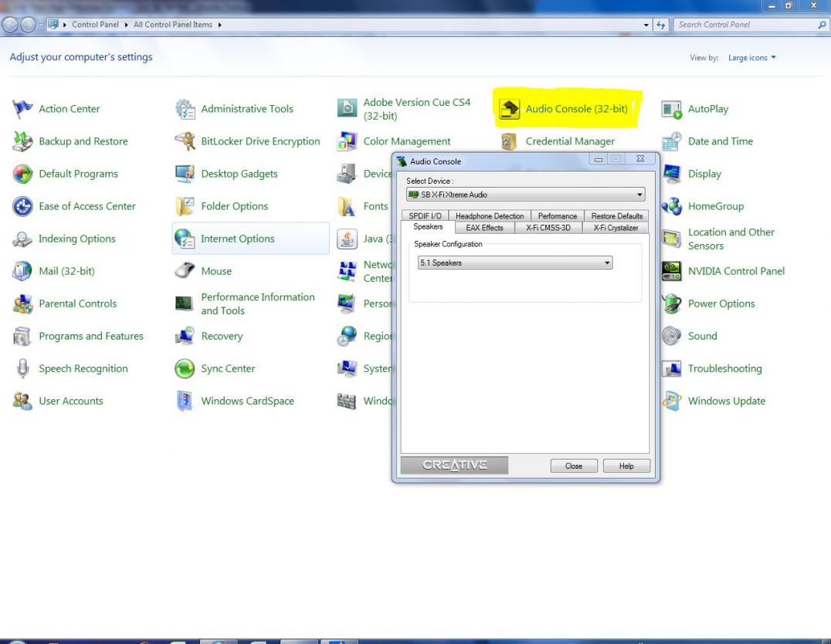Viewport: 831px width, 644px height.
Task: Open Desktop Gadgets icon
Action: pyautogui.click(x=185, y=174)
